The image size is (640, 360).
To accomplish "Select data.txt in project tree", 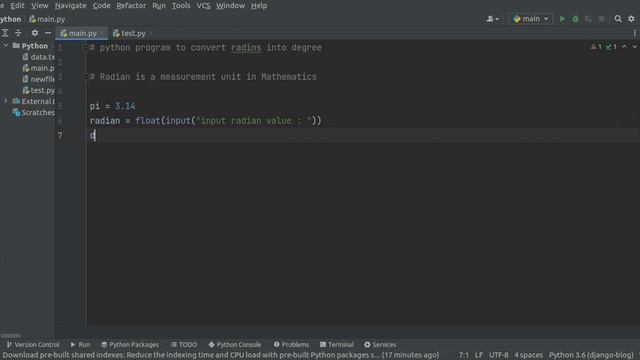I will tap(38, 57).
